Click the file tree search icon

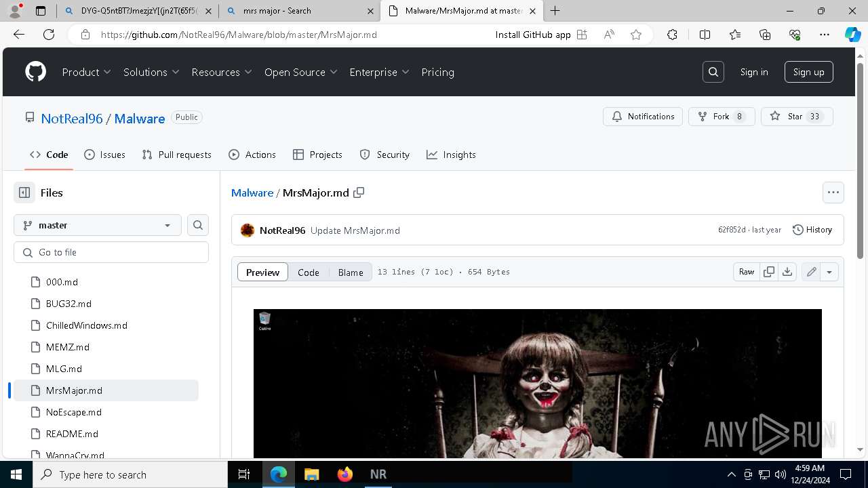(x=198, y=225)
